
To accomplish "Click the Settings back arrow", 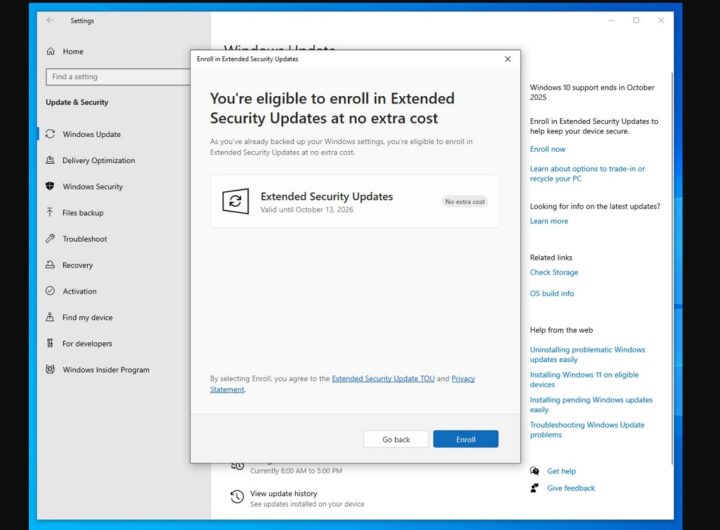I will pyautogui.click(x=50, y=20).
